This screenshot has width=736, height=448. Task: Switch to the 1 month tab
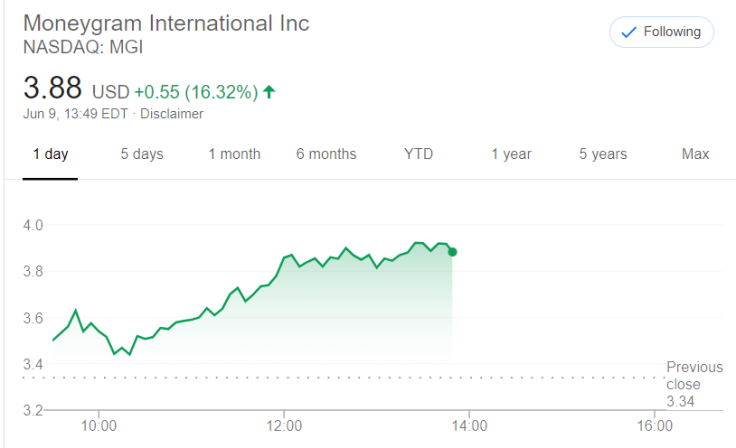coord(234,154)
